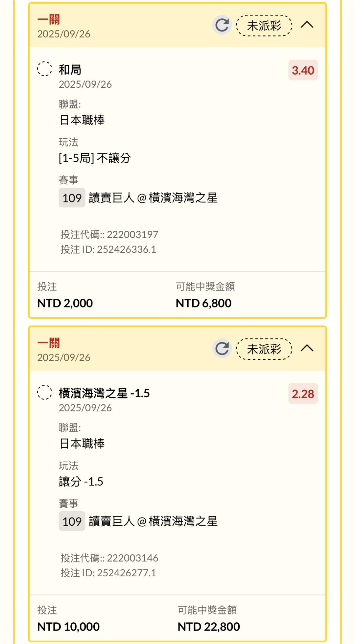
Task: Tap the NTD 6,800 possible winnings amount
Action: (x=203, y=303)
